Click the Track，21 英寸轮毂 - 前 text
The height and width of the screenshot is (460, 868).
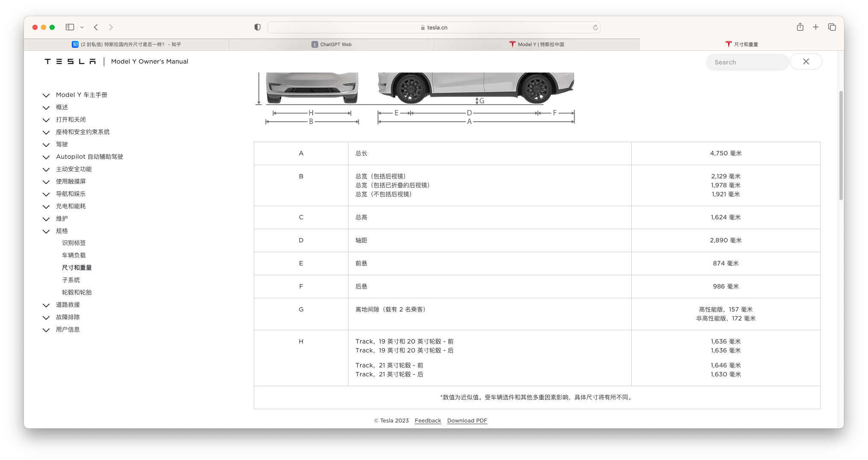pyautogui.click(x=389, y=365)
